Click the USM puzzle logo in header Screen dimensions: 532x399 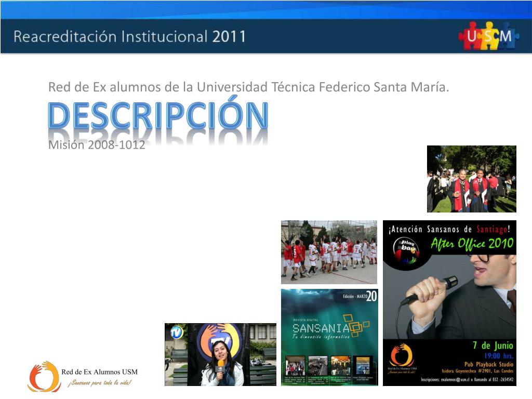(x=488, y=36)
